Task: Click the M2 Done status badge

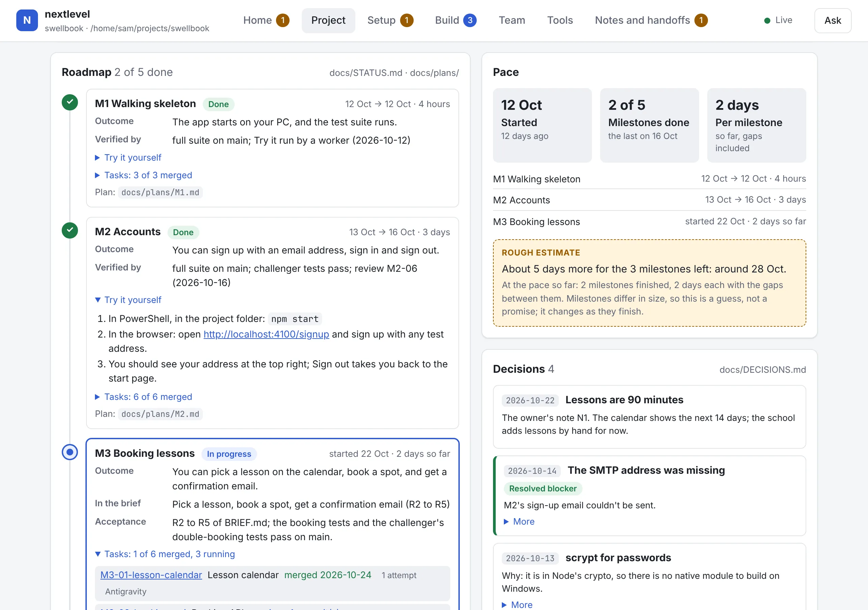Action: [183, 232]
